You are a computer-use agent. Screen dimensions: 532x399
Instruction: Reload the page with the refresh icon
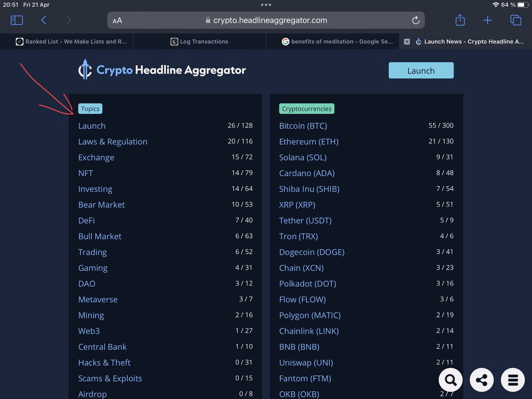tap(415, 20)
